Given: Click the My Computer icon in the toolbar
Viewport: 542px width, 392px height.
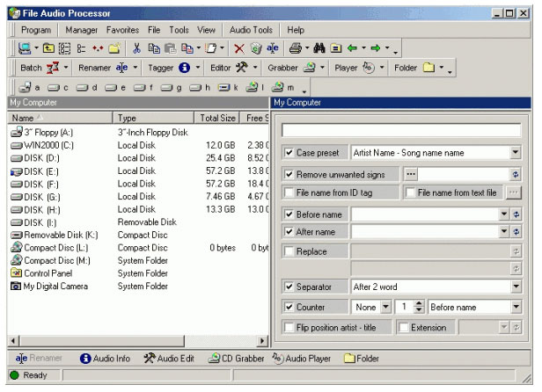Looking at the screenshot, I should (25, 48).
